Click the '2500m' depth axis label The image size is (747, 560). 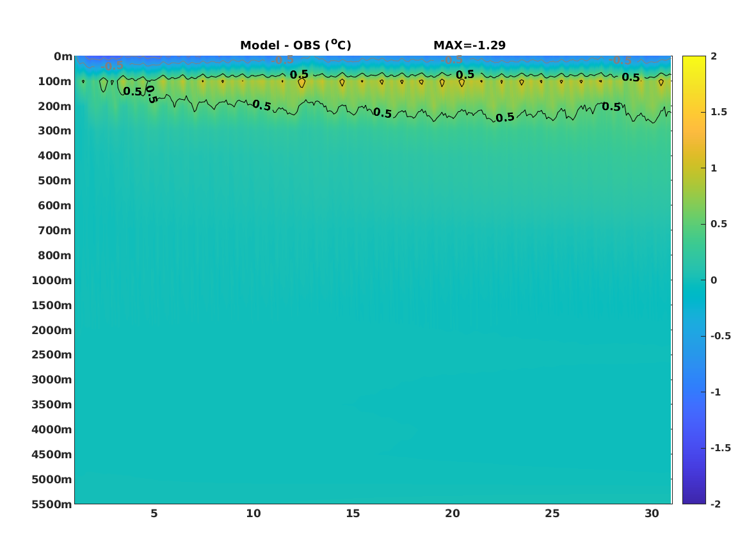coord(51,355)
